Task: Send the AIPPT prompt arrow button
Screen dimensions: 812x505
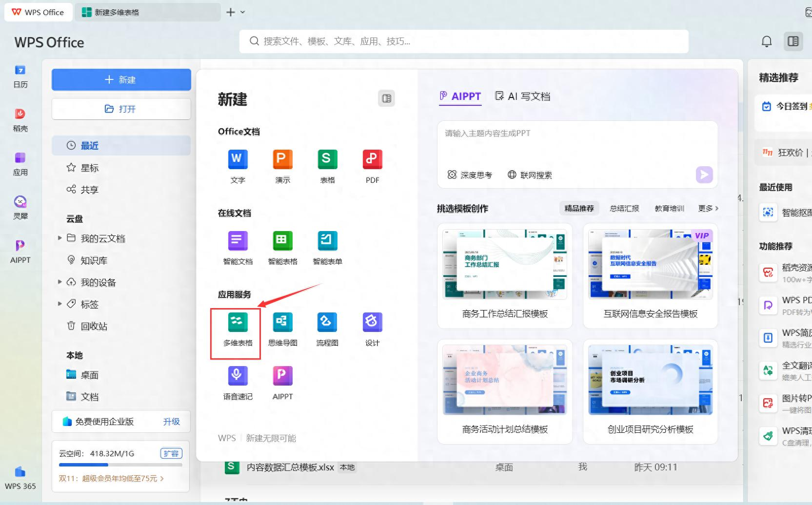Action: (704, 175)
